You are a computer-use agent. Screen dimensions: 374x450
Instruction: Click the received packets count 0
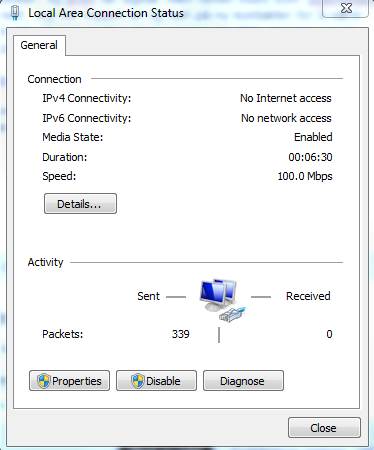click(x=329, y=334)
